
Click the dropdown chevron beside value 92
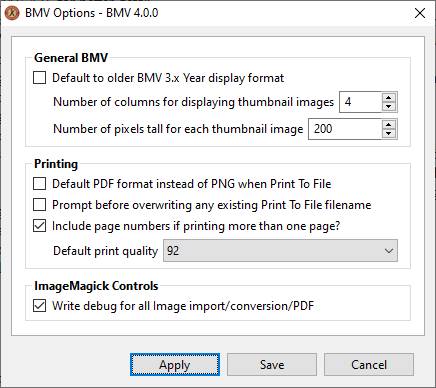(x=389, y=251)
